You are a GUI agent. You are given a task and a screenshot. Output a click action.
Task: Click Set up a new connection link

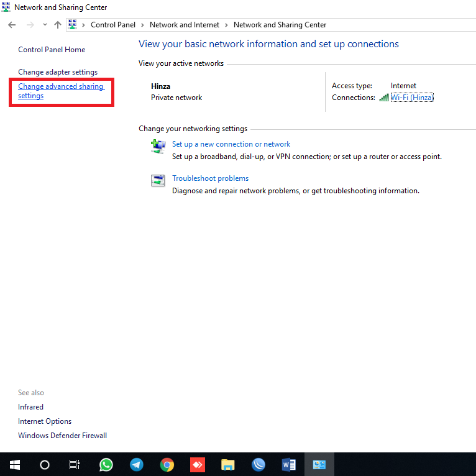(231, 144)
